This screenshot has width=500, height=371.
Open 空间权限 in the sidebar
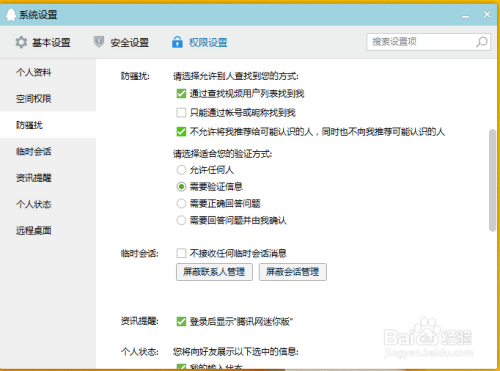(x=33, y=99)
